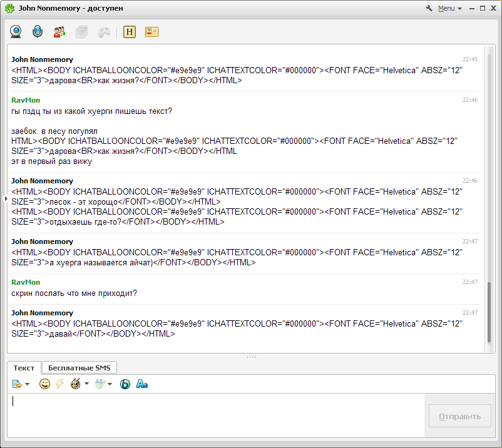Open contact profile card icon
Image resolution: width=502 pixels, height=448 pixels.
[151, 32]
